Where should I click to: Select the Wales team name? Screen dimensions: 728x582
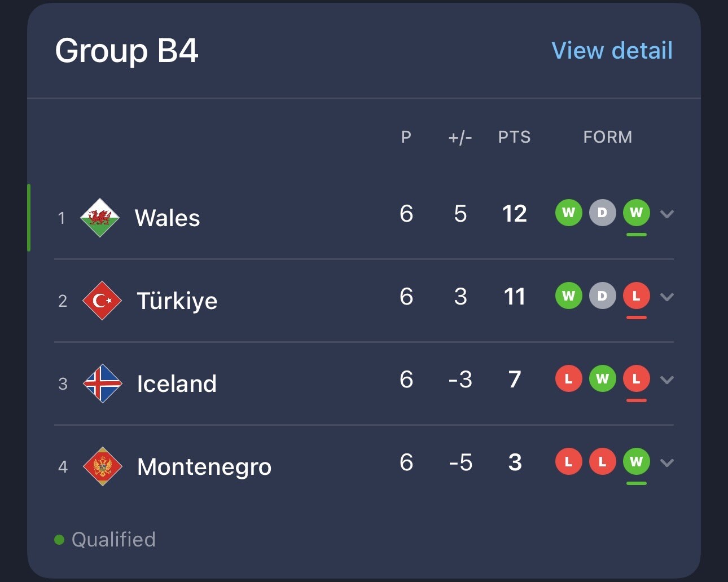167,218
